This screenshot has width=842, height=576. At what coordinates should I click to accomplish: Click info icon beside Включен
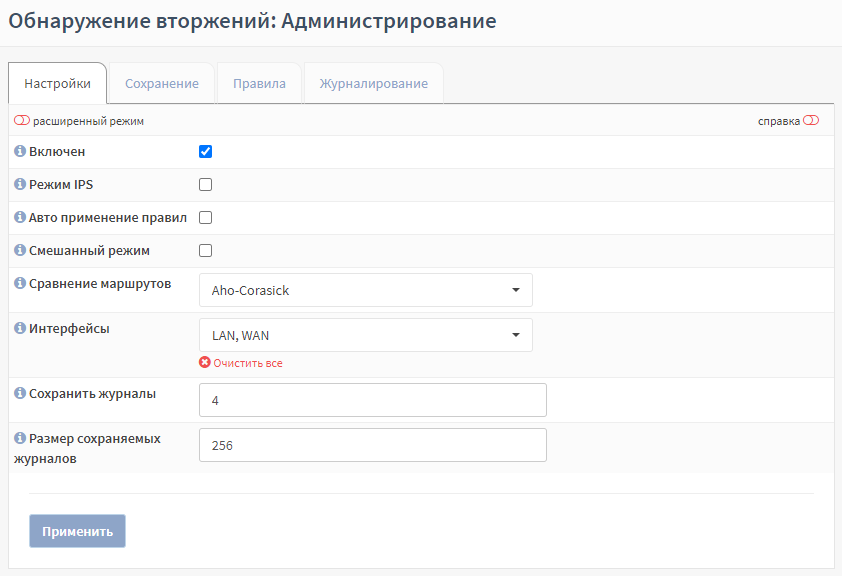pyautogui.click(x=20, y=151)
